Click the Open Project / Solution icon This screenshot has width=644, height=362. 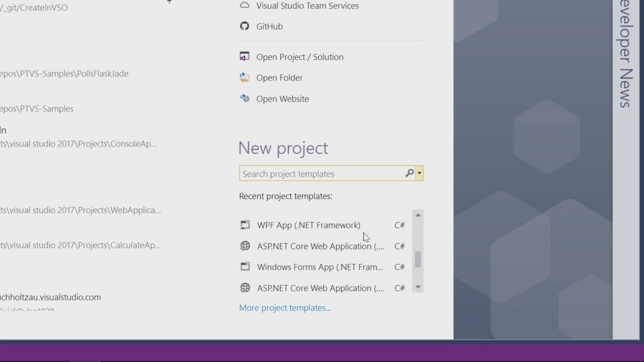[245, 57]
